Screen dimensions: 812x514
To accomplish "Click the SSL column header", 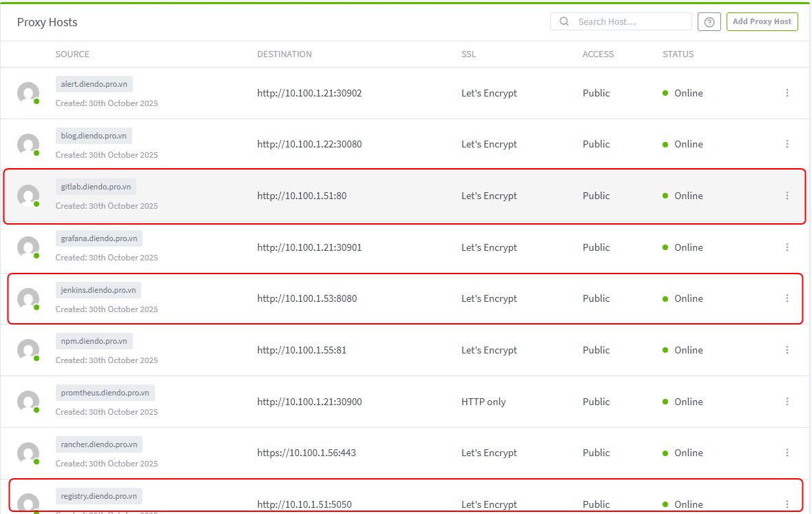I will (468, 54).
